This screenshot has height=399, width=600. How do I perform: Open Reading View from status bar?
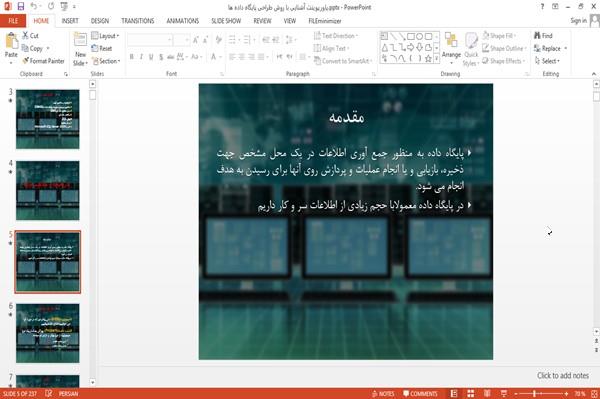(487, 394)
